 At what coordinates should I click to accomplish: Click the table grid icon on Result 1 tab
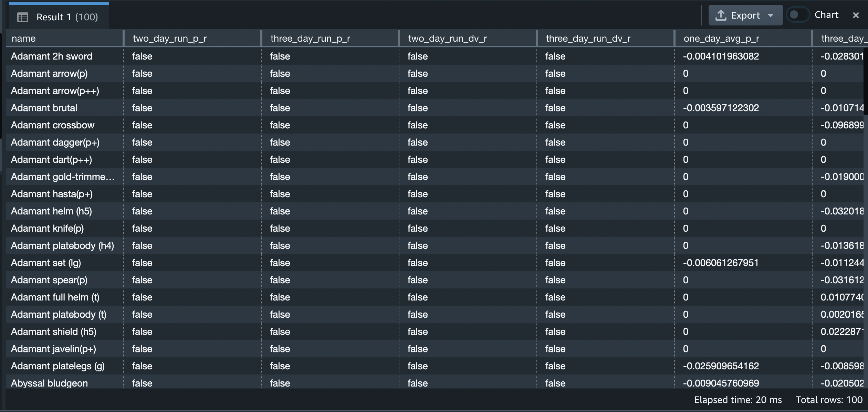pyautogui.click(x=22, y=17)
